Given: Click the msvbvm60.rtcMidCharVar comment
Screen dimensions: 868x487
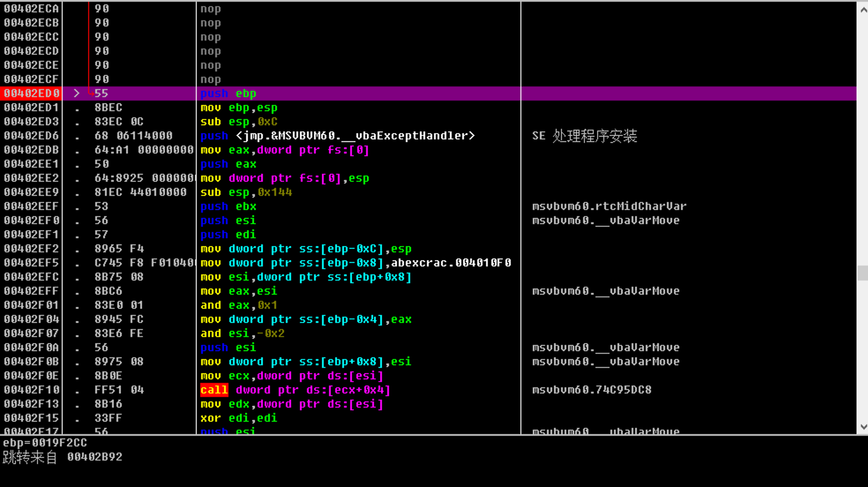Looking at the screenshot, I should 609,206.
